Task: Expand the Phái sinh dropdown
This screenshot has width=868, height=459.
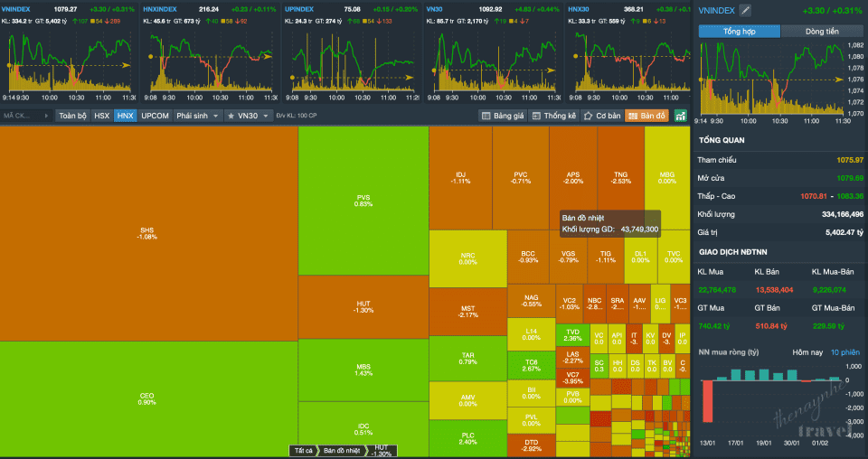Action: pos(197,116)
